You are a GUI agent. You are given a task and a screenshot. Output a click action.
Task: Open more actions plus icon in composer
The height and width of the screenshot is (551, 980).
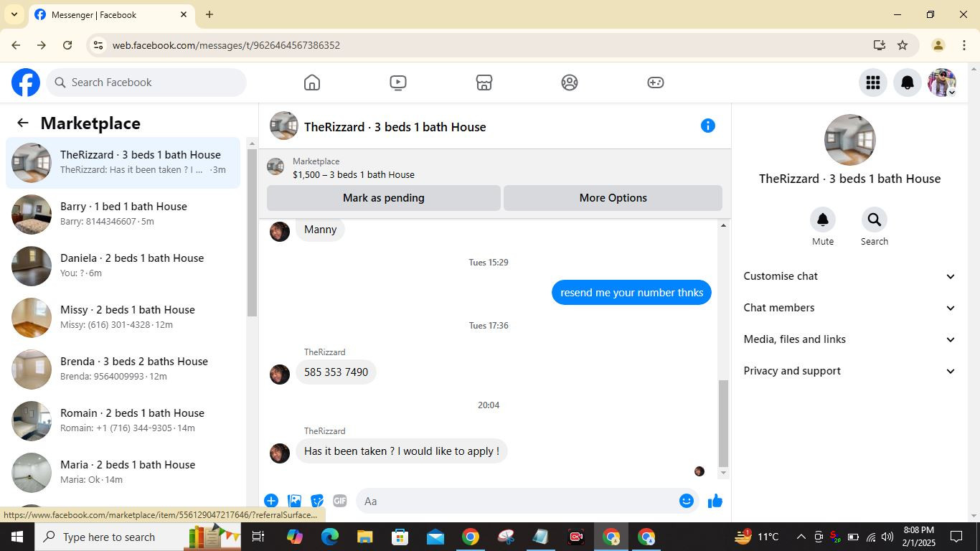(271, 501)
